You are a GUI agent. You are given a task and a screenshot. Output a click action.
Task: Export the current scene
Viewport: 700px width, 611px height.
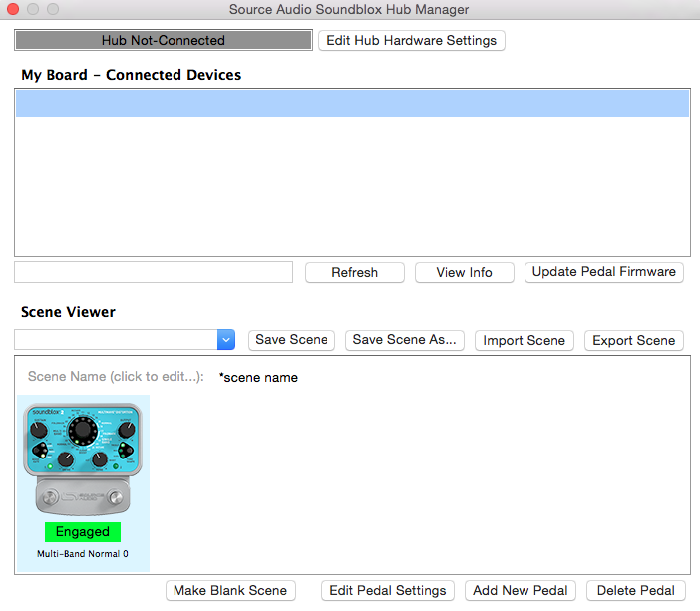click(633, 341)
